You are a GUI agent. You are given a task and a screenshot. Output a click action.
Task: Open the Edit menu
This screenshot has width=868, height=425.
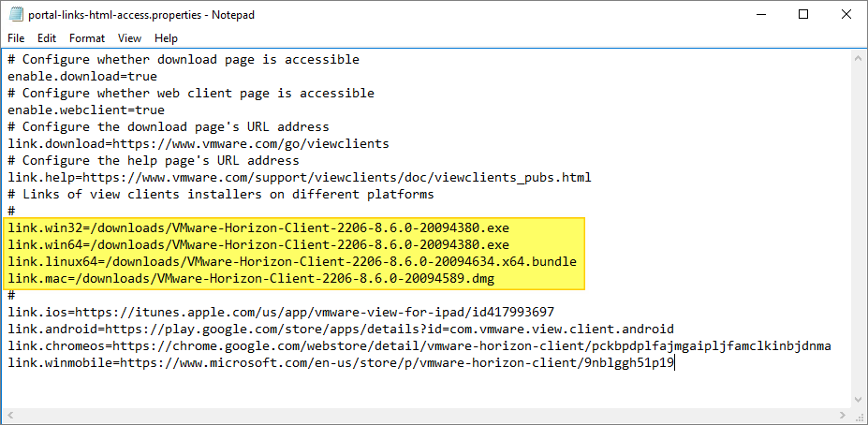click(x=47, y=38)
